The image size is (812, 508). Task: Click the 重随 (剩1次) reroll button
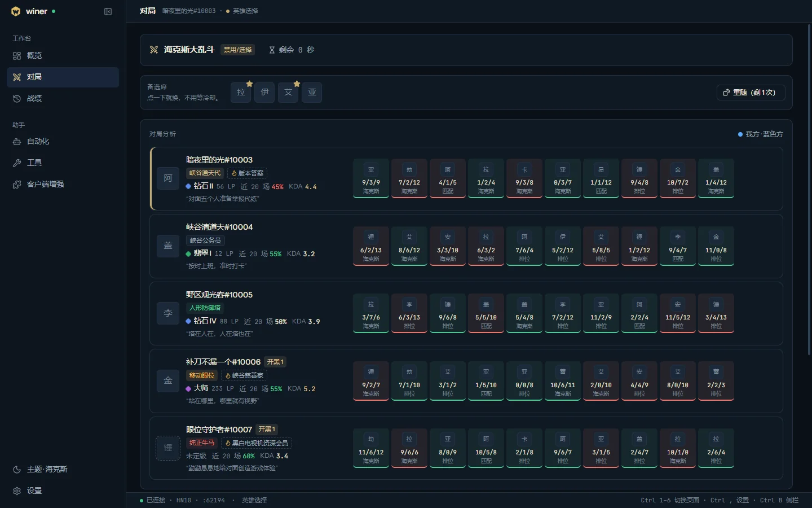click(751, 93)
